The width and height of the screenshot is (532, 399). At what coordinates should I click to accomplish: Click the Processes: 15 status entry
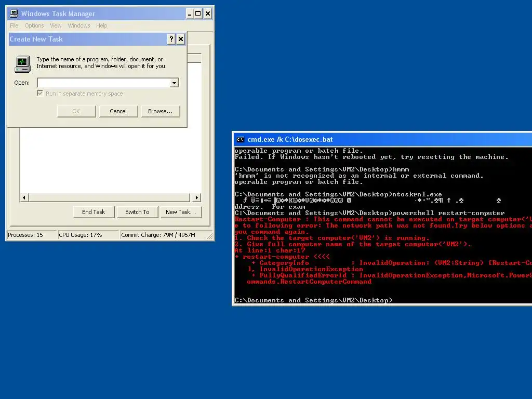pyautogui.click(x=31, y=235)
